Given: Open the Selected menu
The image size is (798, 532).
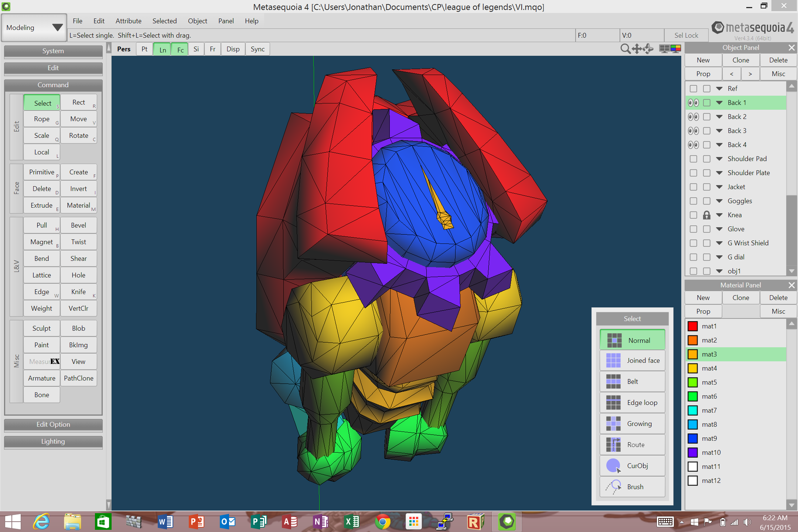Looking at the screenshot, I should 164,21.
